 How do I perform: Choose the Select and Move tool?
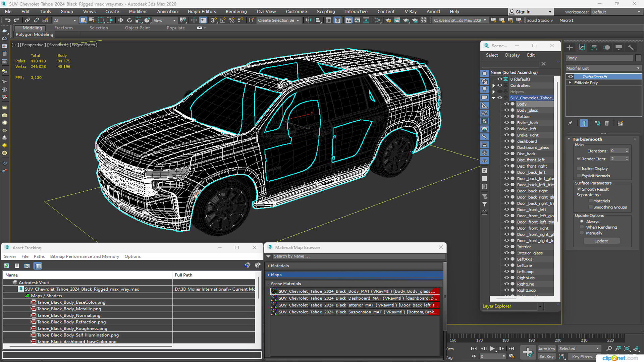pyautogui.click(x=121, y=20)
